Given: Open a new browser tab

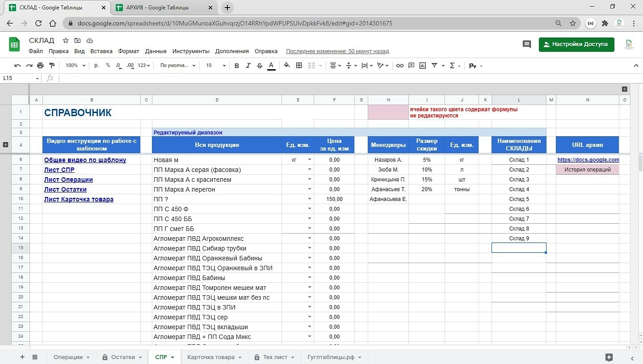Looking at the screenshot, I should click(x=227, y=8).
